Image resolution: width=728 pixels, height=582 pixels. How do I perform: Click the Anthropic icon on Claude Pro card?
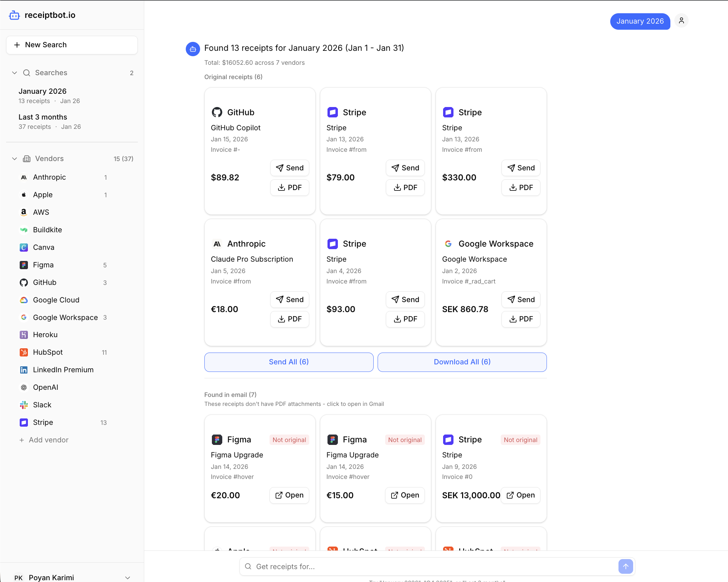coord(217,244)
